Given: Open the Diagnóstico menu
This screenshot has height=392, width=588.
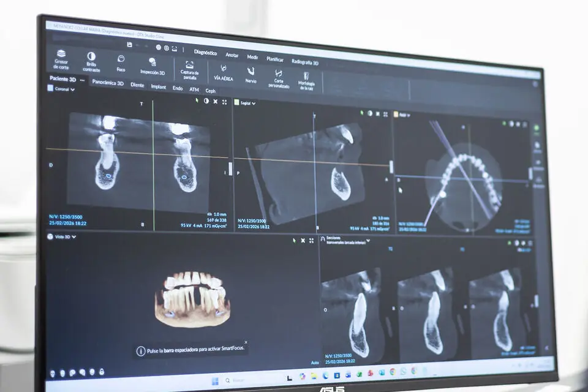Looking at the screenshot, I should (206, 52).
